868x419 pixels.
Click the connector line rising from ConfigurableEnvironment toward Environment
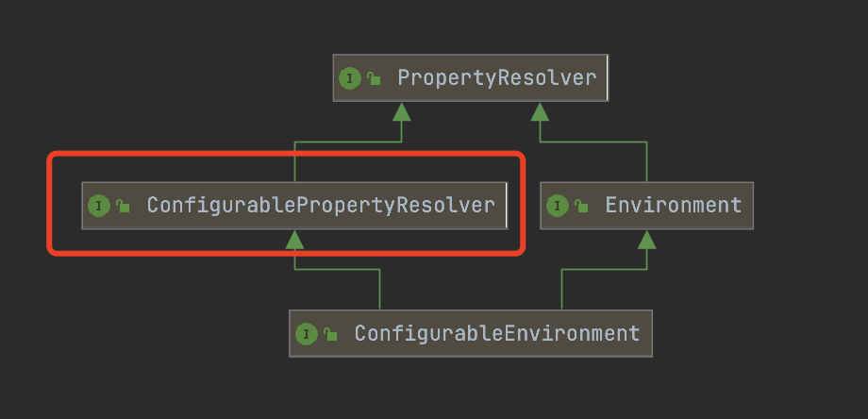[562, 290]
